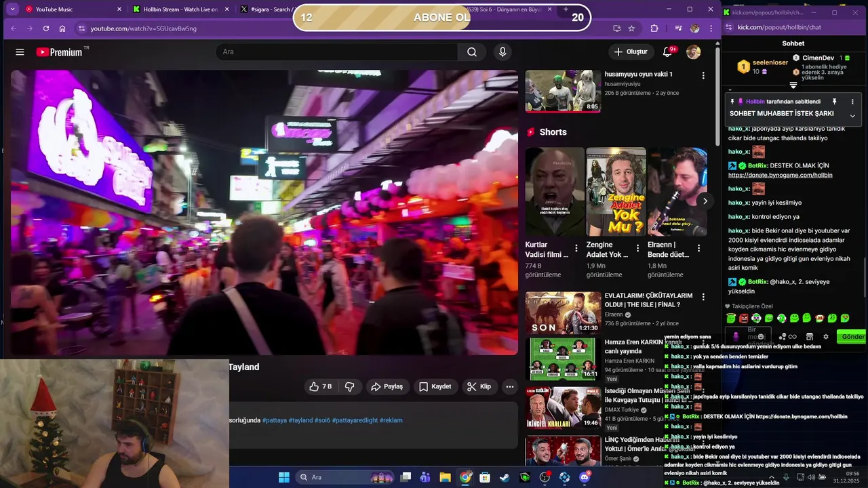Open the Kick chat shop icon
868x488 pixels.
[x=809, y=336]
